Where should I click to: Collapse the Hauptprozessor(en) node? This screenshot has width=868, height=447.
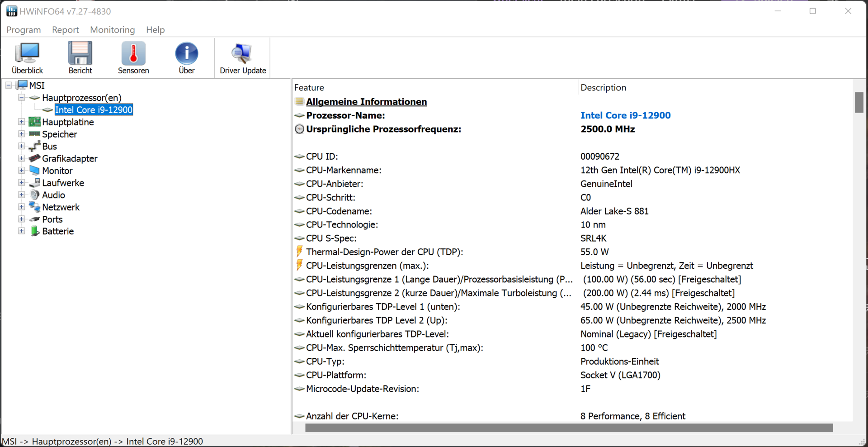click(x=21, y=97)
